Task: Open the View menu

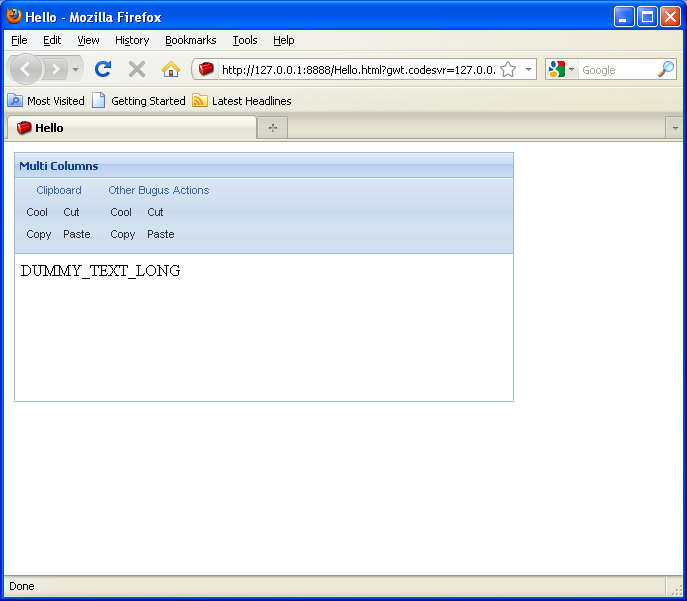Action: click(x=88, y=40)
